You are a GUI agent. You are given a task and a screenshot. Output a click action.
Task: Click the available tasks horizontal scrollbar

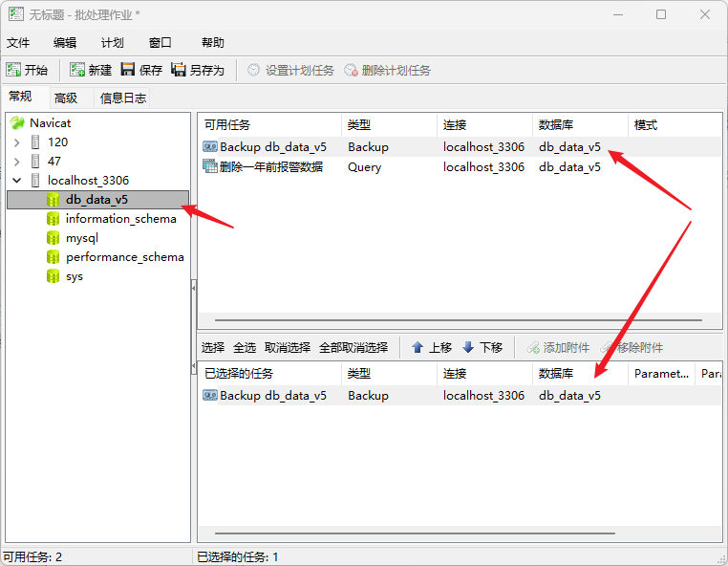pos(459,320)
